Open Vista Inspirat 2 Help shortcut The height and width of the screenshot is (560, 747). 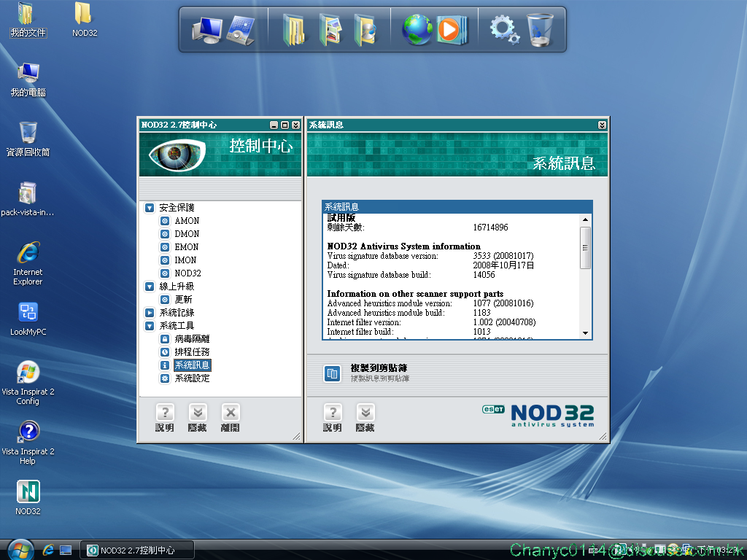click(x=28, y=443)
